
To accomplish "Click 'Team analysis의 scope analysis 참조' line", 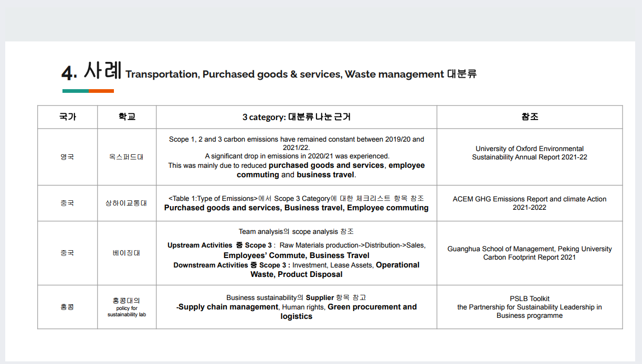I will point(297,231).
